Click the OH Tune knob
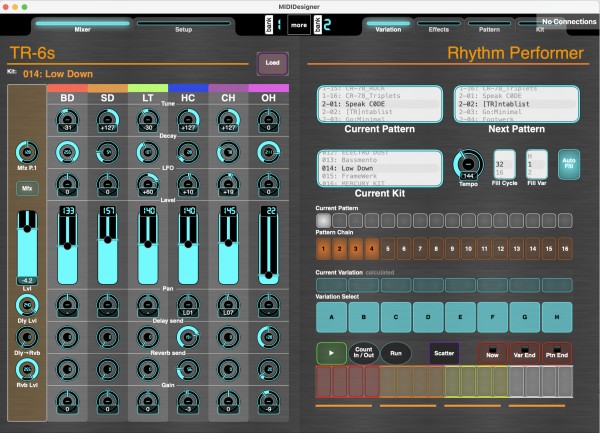Viewport: 600px width, 433px height. 269,120
